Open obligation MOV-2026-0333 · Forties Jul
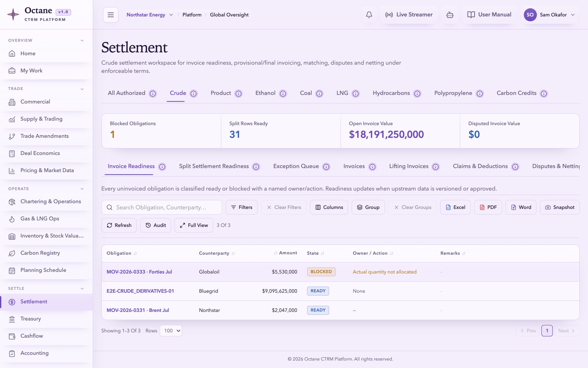The image size is (588, 368). point(139,272)
